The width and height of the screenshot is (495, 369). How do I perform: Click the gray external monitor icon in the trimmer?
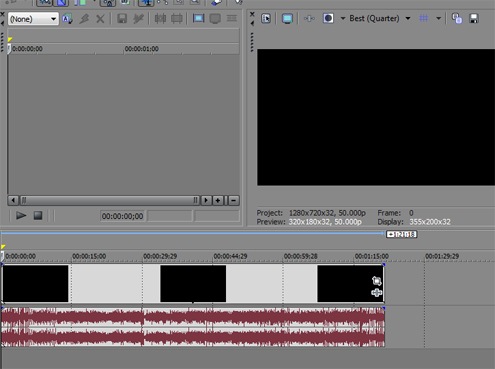[215, 18]
